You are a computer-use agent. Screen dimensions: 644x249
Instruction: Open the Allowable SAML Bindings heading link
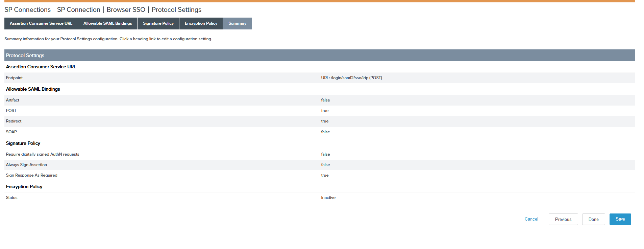coord(33,89)
